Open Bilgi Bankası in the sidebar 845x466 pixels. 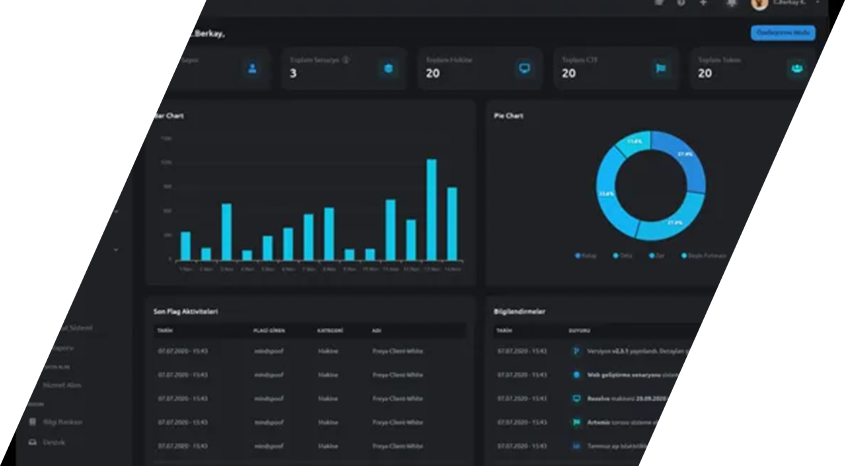click(x=63, y=422)
